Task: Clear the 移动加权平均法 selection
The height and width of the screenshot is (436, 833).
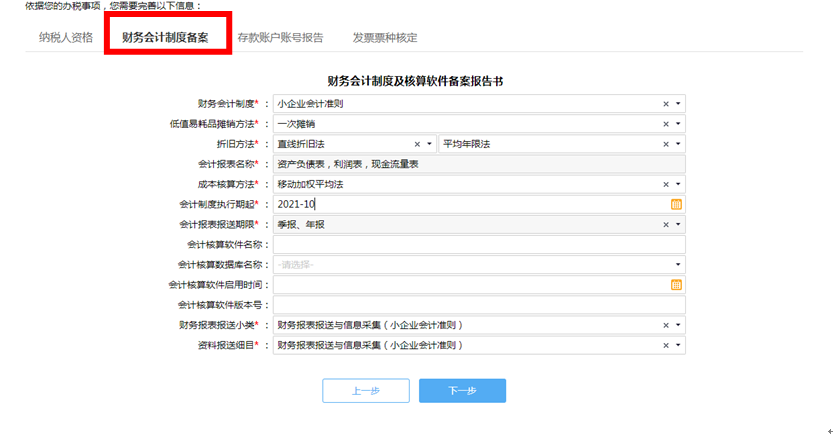Action: (x=666, y=185)
